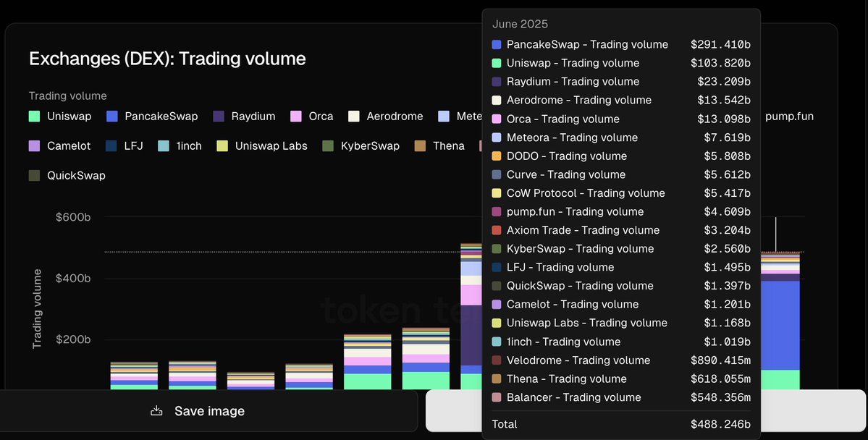Click the '$200b' y-axis label
Viewport: 868px width, 440px height.
tap(73, 339)
